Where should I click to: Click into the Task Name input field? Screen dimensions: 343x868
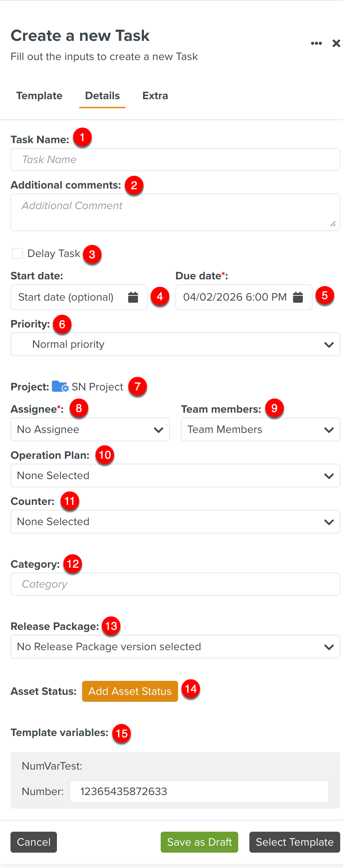click(175, 160)
